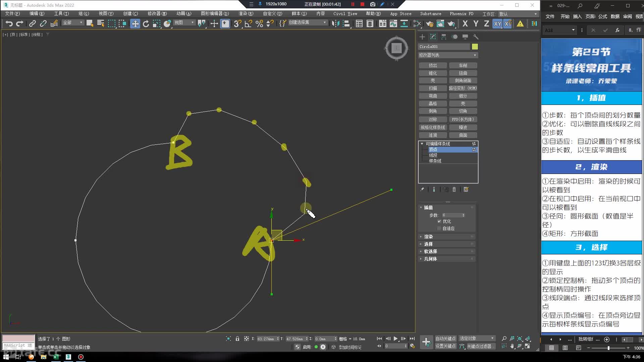The width and height of the screenshot is (644, 362).
Task: Apply the 车削 modifier button
Action: pos(463,65)
